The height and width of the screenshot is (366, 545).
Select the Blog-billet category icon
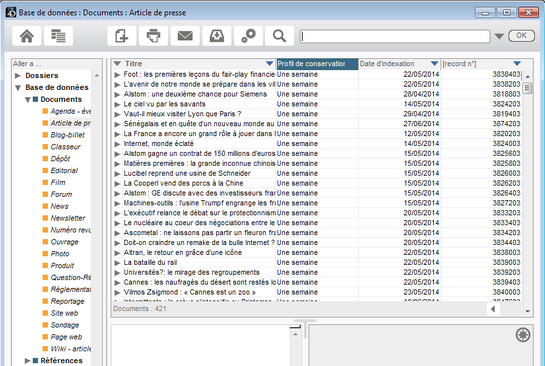click(x=45, y=135)
